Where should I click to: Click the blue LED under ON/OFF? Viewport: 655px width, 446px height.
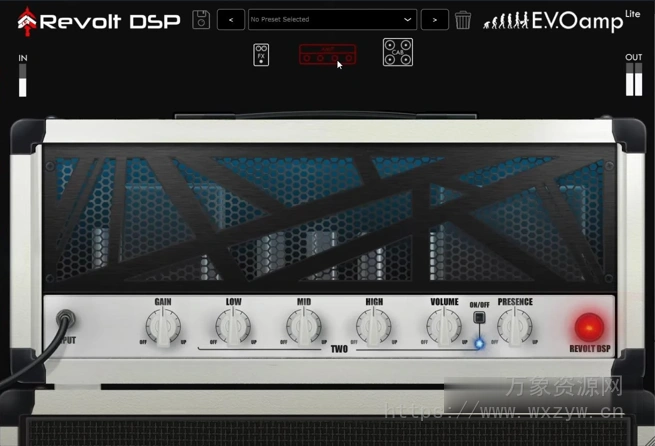(x=480, y=344)
